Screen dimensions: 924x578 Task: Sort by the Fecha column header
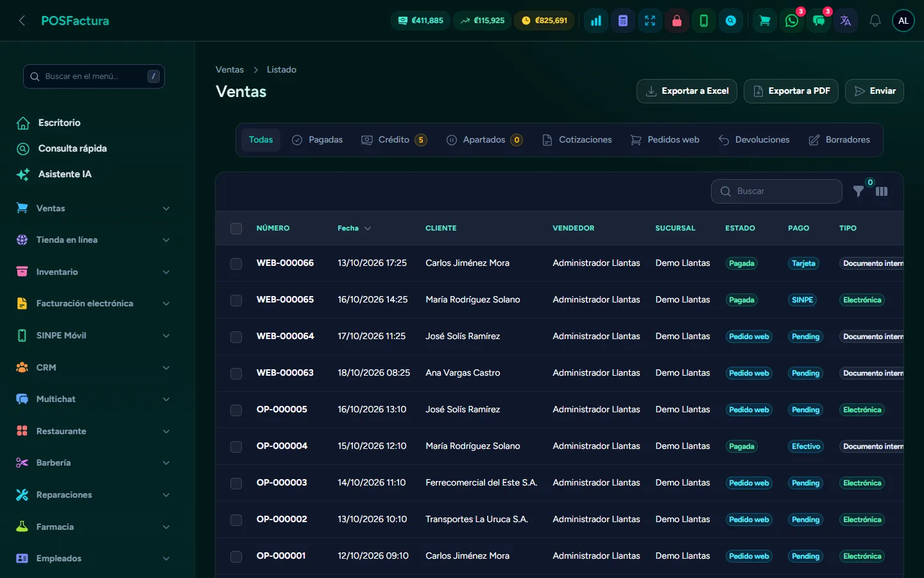tap(354, 228)
